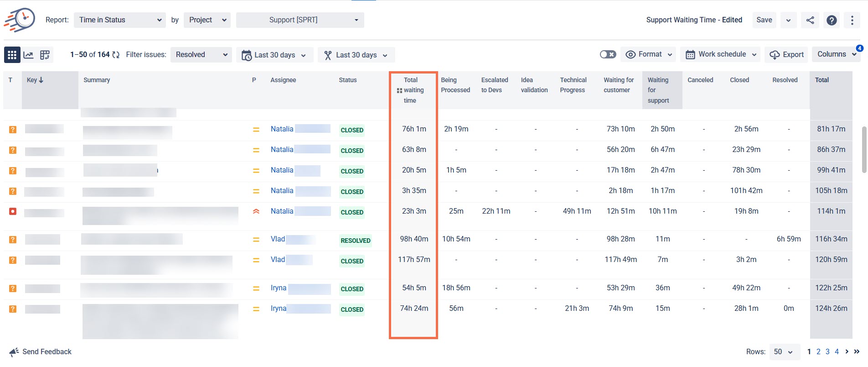Click the Technical Progress column header
Image resolution: width=868 pixels, height=367 pixels.
click(x=573, y=85)
